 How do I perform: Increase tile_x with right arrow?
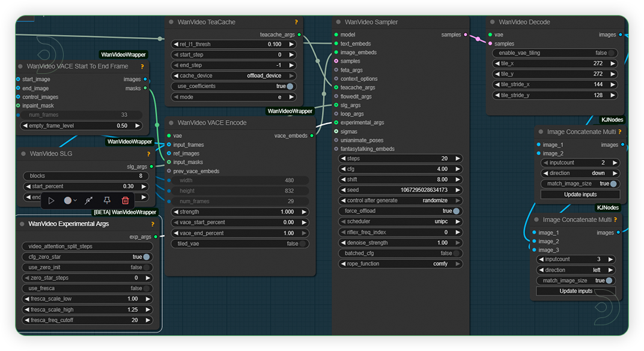tap(612, 64)
